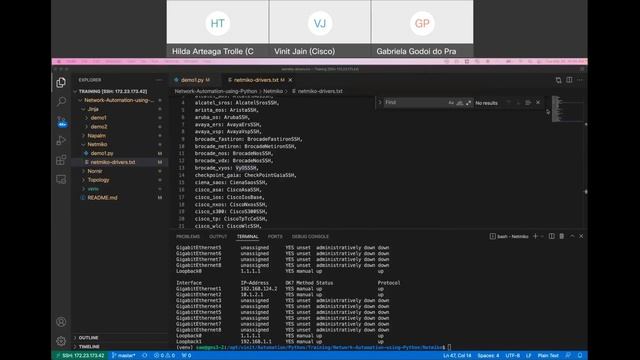This screenshot has width=640, height=360.
Task: Open the Accounts icon in the activity bar
Action: point(61,322)
